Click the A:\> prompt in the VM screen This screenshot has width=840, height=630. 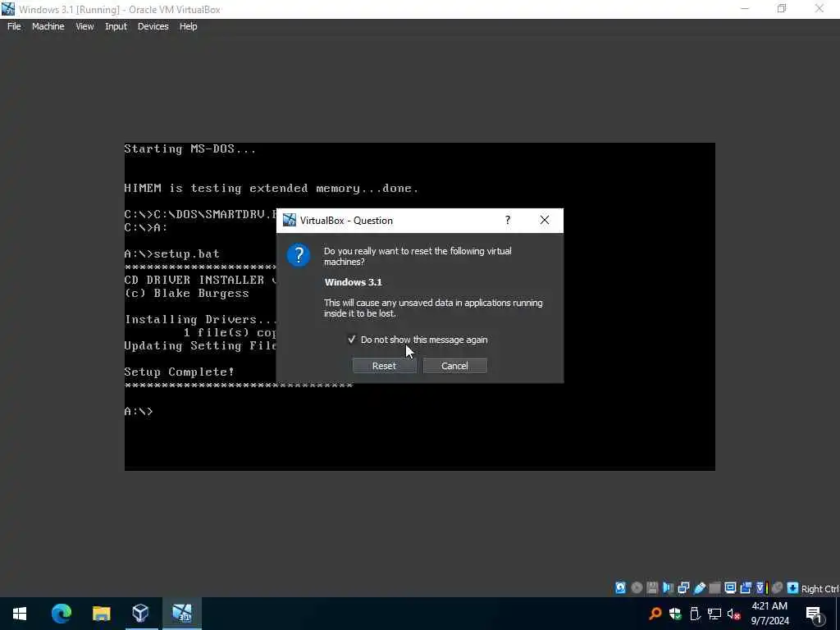(139, 411)
